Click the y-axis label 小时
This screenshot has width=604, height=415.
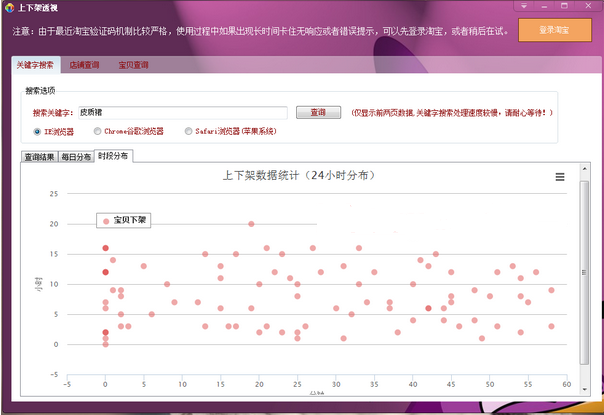point(39,284)
